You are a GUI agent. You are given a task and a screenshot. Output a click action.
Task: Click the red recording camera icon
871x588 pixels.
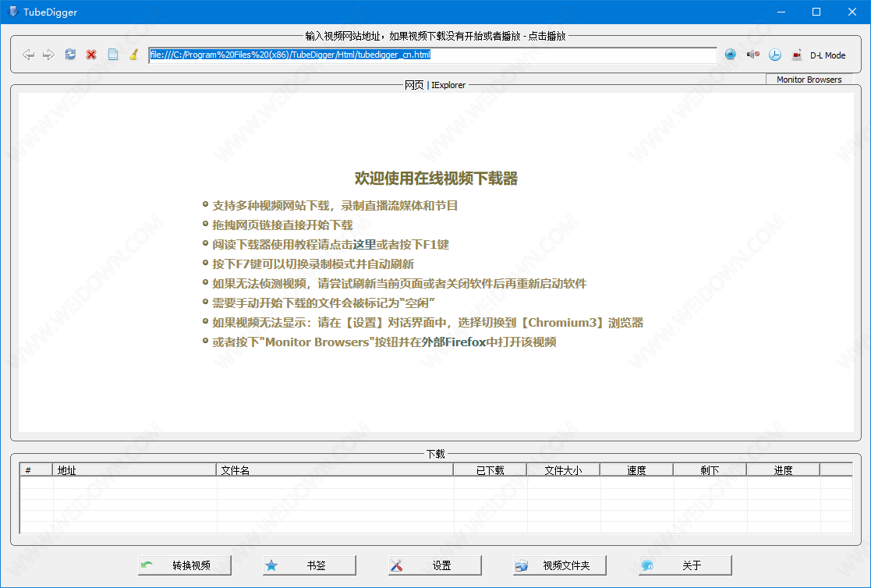tap(797, 55)
